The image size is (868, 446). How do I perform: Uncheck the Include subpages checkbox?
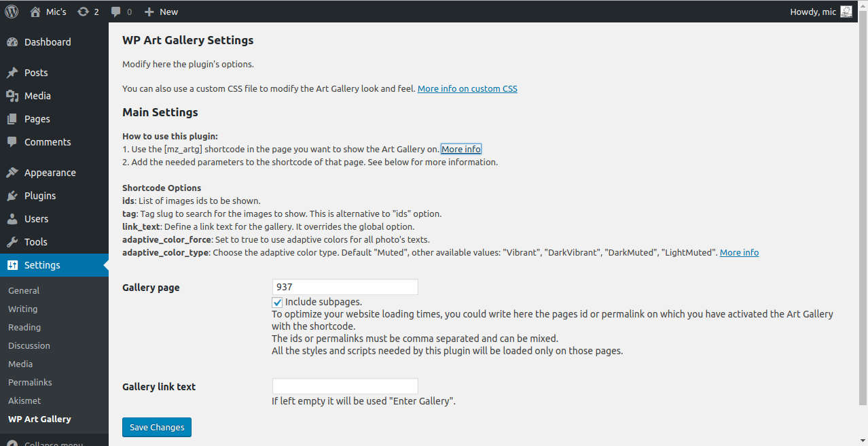click(277, 303)
